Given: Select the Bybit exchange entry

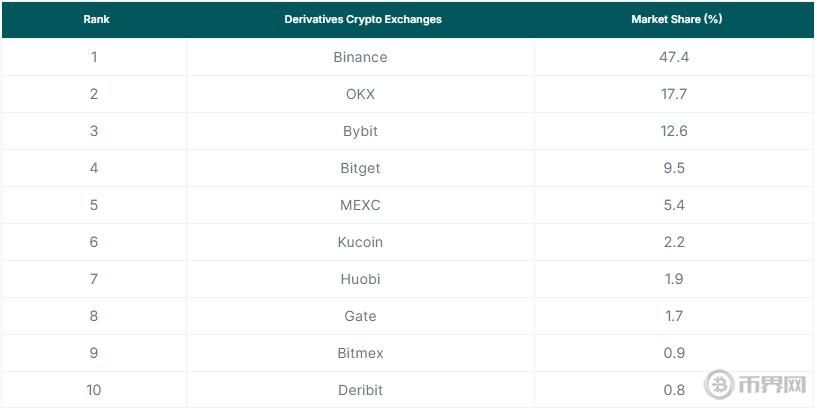Looking at the screenshot, I should coord(360,131).
